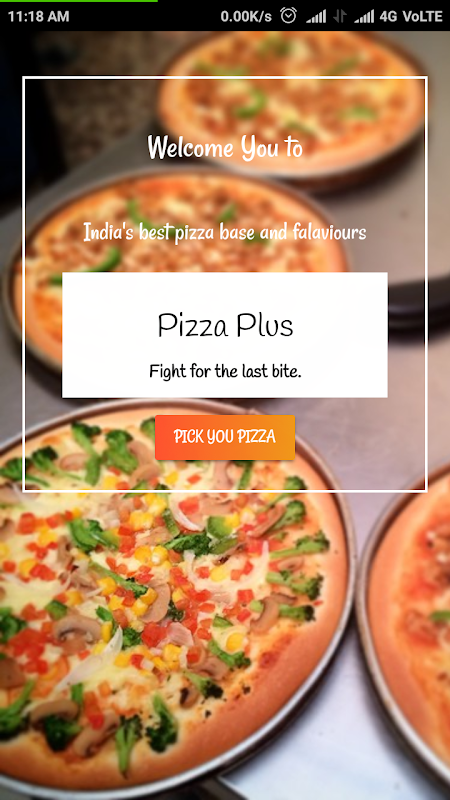Screen dimensions: 450x800
Task: Tap the green loading bar at top
Action: (79, 1)
